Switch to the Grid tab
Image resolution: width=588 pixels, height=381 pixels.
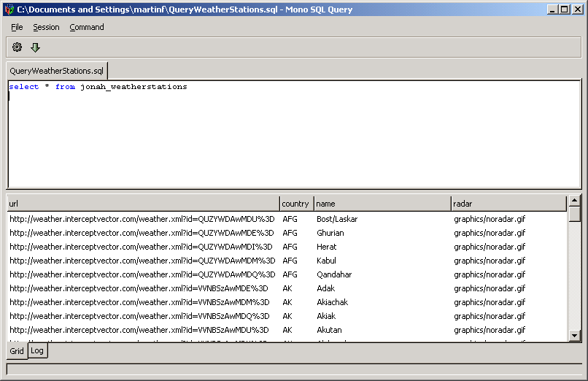pos(17,351)
